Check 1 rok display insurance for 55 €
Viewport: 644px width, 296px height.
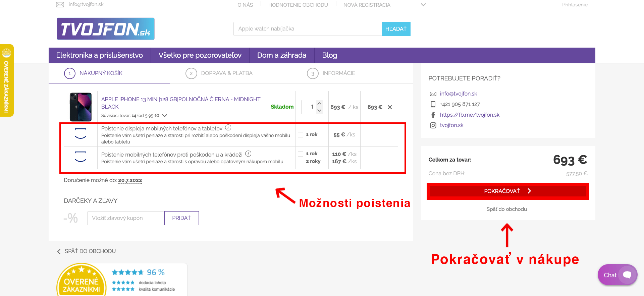point(301,135)
